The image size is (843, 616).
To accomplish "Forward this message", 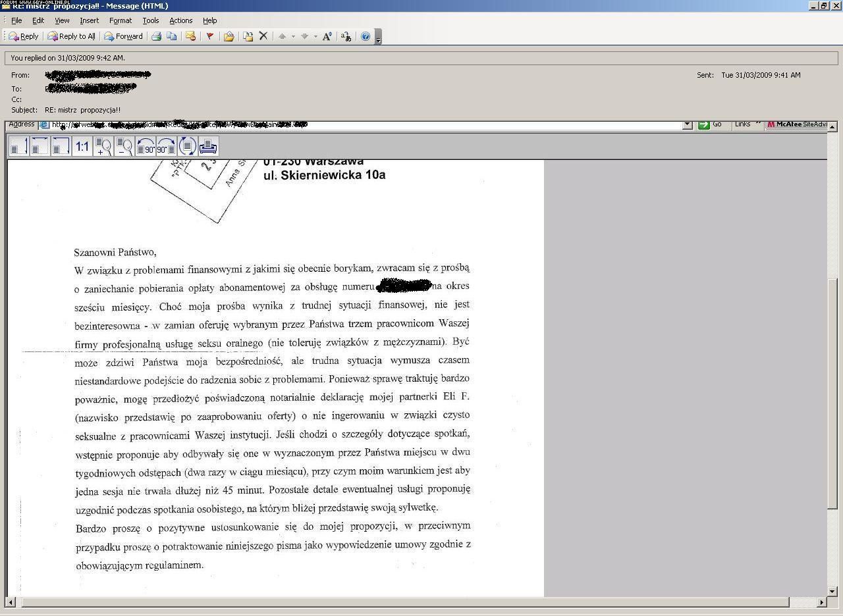I will pyautogui.click(x=123, y=36).
